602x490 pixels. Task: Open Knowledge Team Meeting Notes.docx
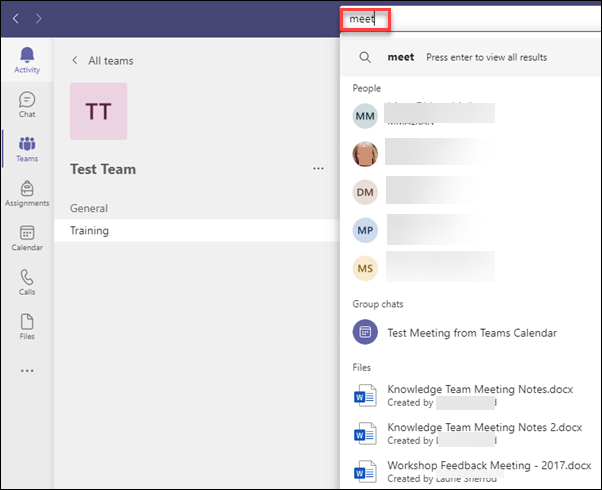tap(480, 389)
